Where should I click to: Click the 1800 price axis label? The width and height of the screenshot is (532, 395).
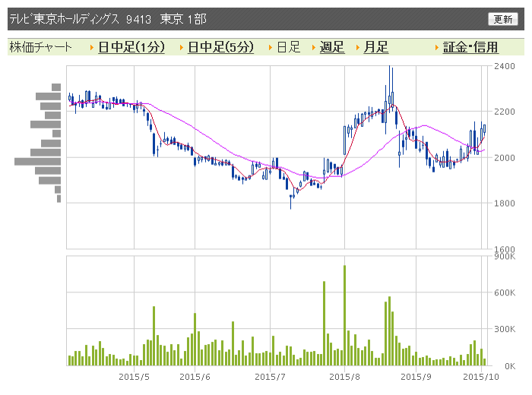click(504, 204)
